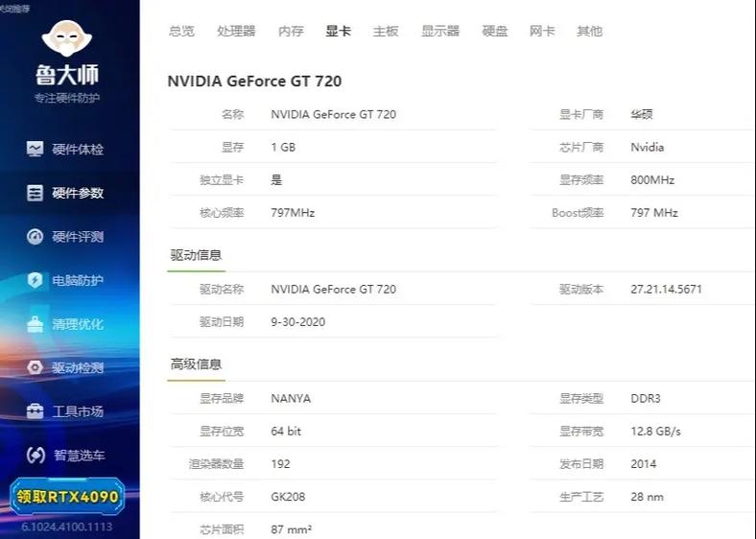756x539 pixels.
Task: Click the 显存带宽 value 12.8 GB/s
Action: (x=655, y=432)
